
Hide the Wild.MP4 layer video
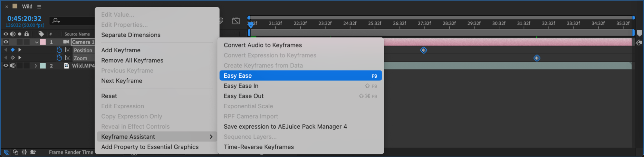pos(6,65)
